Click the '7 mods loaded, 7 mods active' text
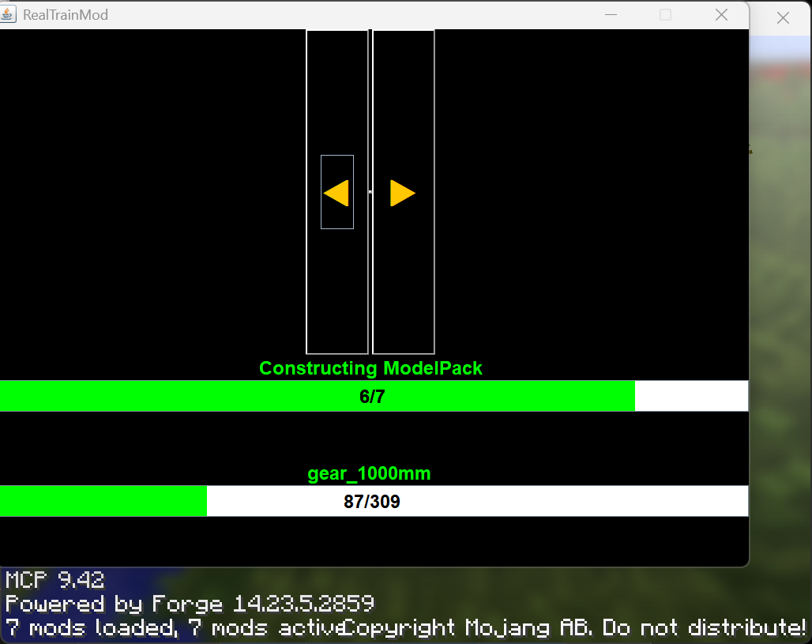This screenshot has width=812, height=644. [175, 628]
